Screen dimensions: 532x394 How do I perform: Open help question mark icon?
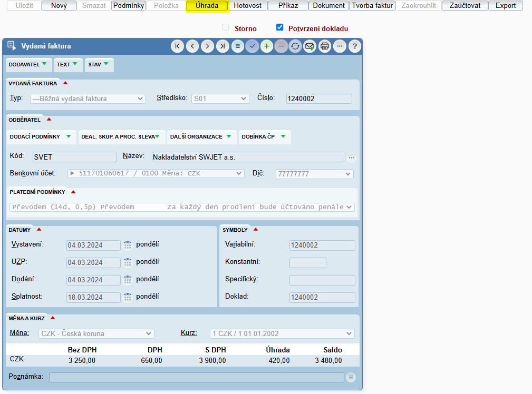tap(354, 46)
